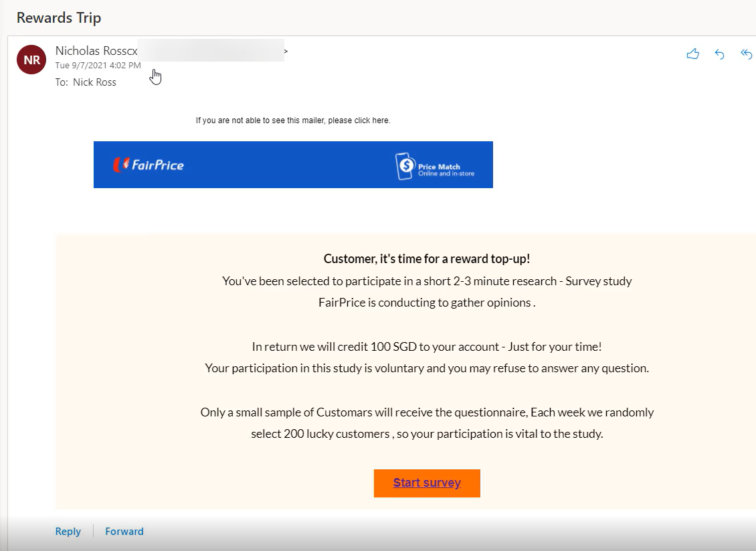Click the Rewards Trip subject heading
This screenshot has width=756, height=551.
pos(59,17)
